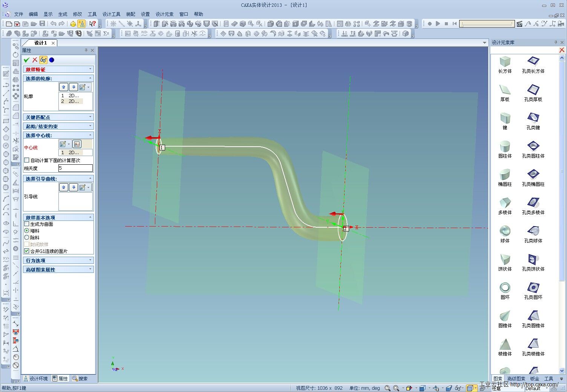Move profile up in 轮廓 list

tap(63, 87)
